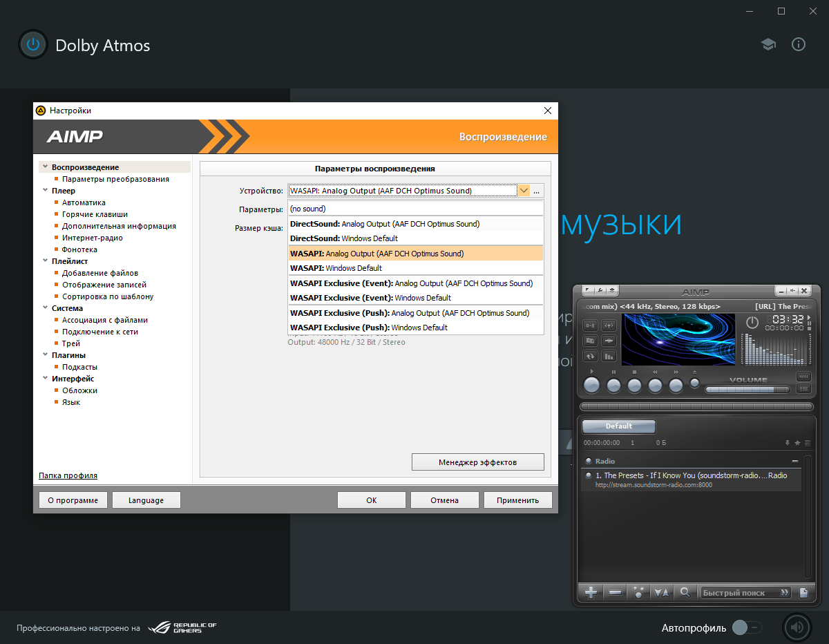Open AIMP settings wrench icon

[600, 290]
